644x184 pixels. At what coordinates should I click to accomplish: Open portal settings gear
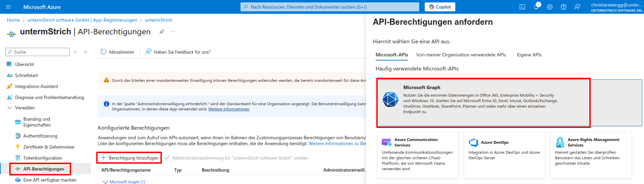(x=549, y=7)
